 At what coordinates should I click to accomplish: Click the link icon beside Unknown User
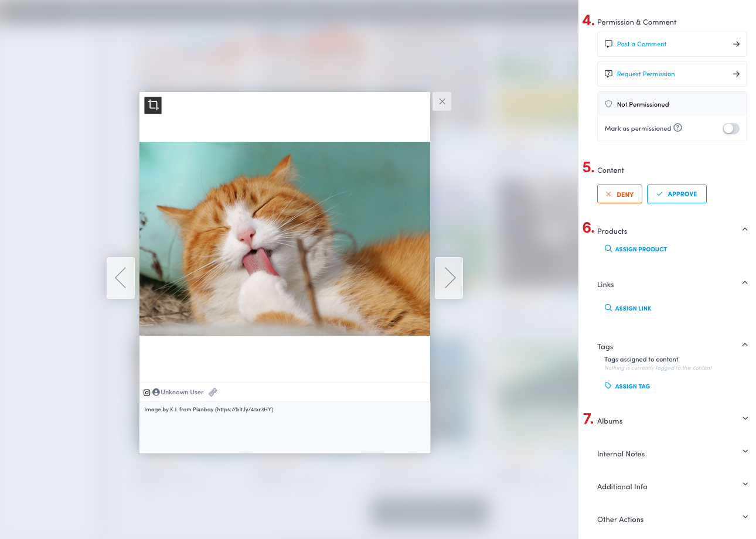point(213,393)
